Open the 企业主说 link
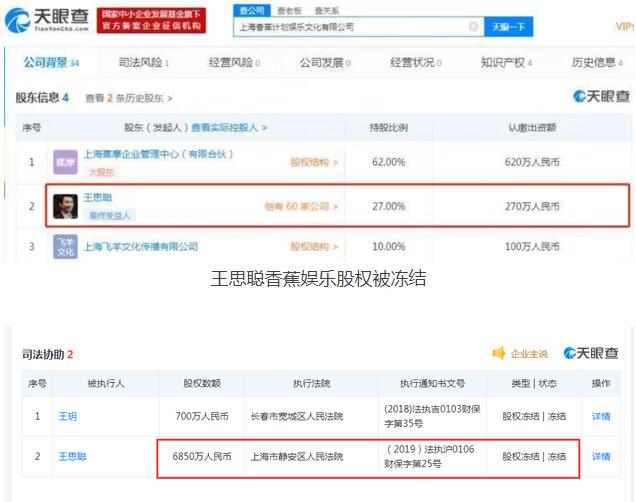 529,354
